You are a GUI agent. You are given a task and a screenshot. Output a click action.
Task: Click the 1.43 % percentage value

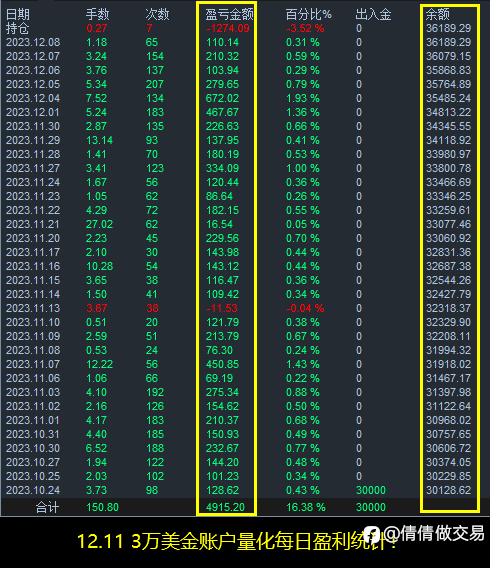click(x=303, y=364)
